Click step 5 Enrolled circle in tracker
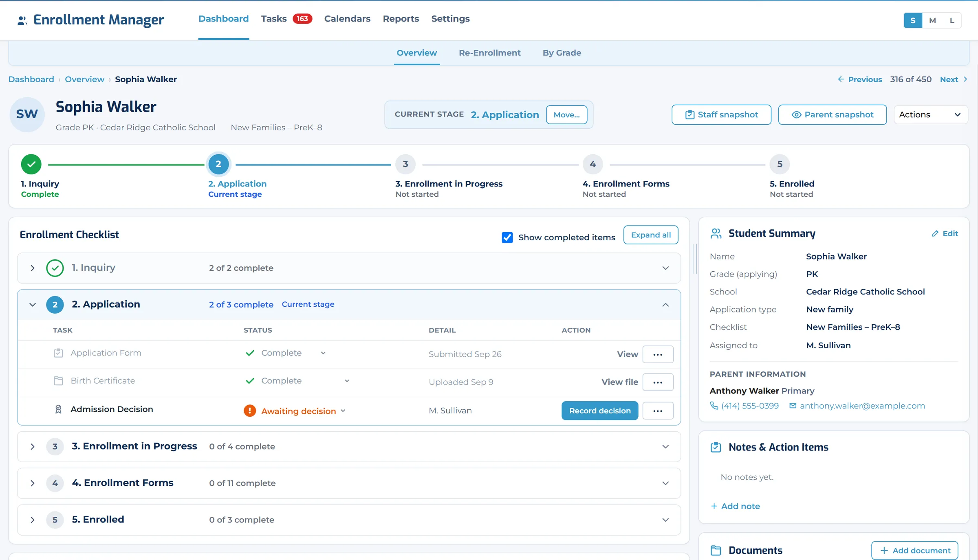This screenshot has width=978, height=560. (780, 164)
